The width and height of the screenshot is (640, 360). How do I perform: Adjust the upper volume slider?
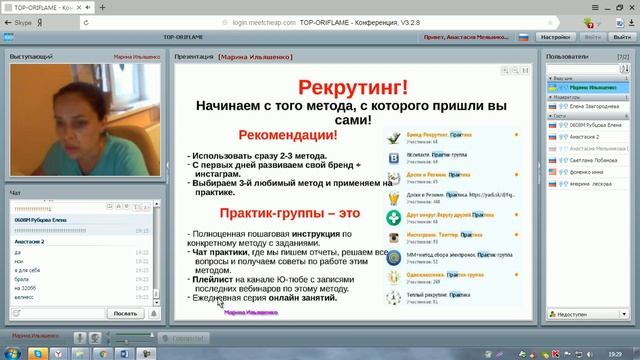pyautogui.click(x=134, y=335)
